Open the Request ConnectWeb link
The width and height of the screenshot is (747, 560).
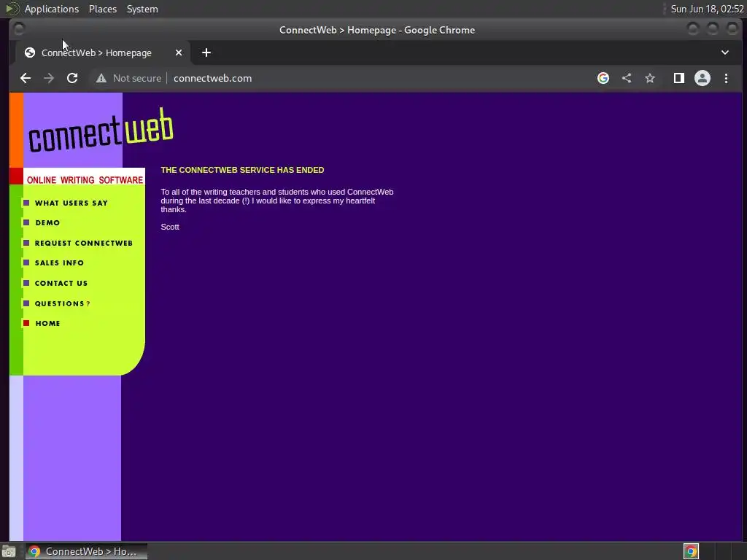click(83, 243)
